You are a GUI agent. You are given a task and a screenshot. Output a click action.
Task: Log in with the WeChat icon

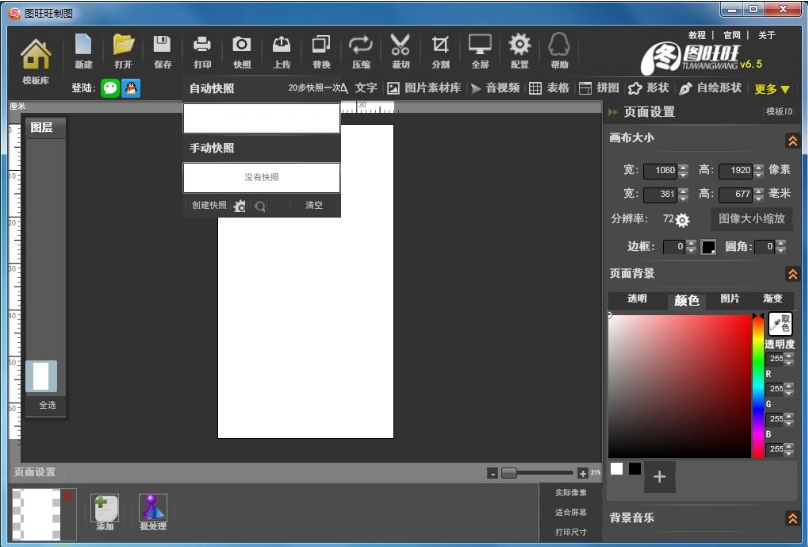(x=110, y=88)
